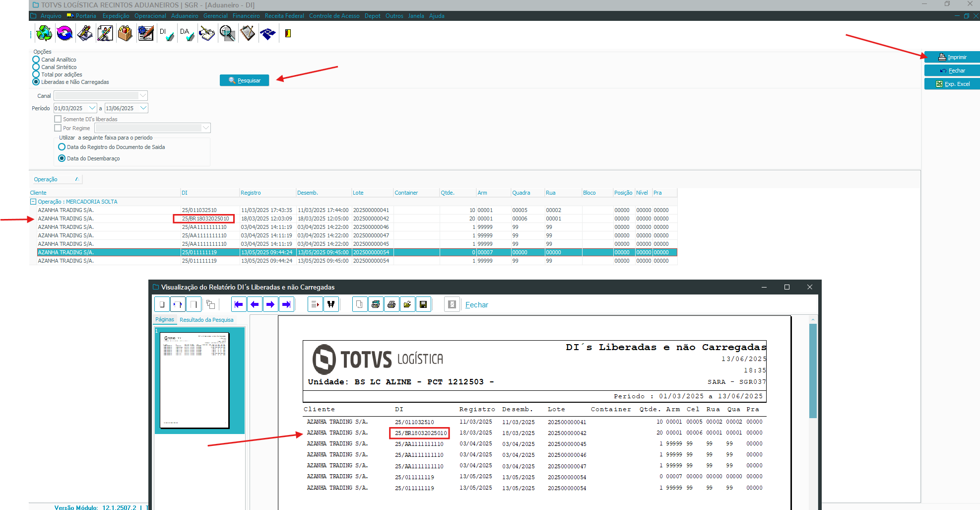Export results with Exp. Excel button

pos(952,84)
